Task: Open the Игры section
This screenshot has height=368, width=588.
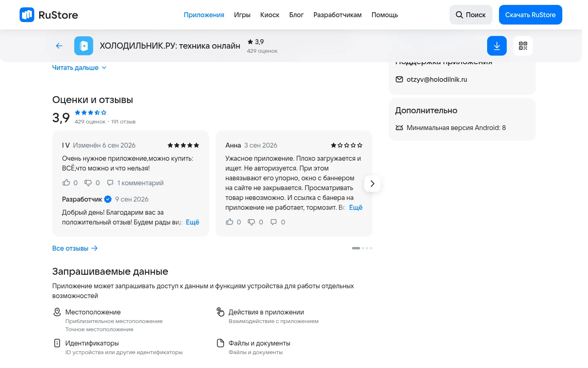Action: pyautogui.click(x=242, y=15)
